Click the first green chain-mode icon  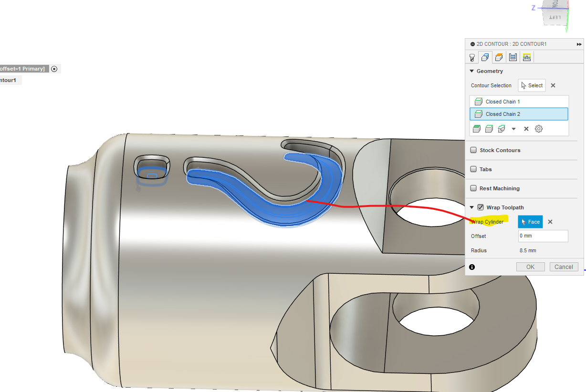[x=477, y=128]
